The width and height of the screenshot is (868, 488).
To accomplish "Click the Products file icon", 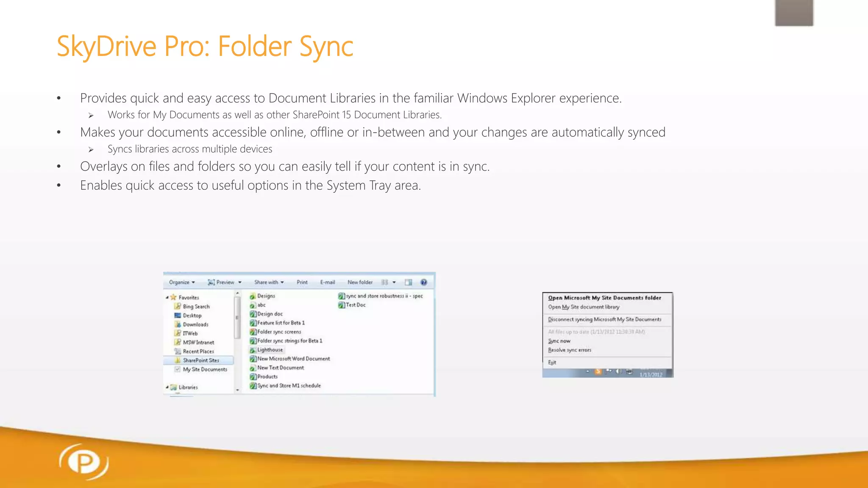I will click(253, 377).
